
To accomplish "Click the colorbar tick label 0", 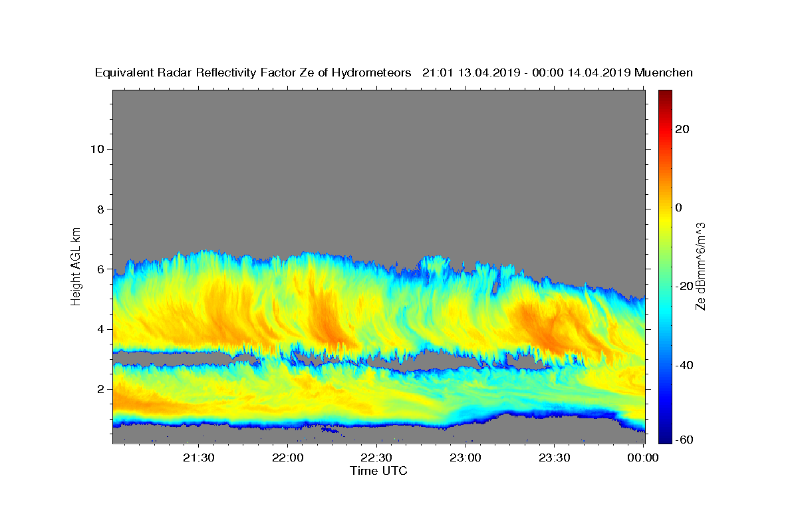I will [679, 207].
